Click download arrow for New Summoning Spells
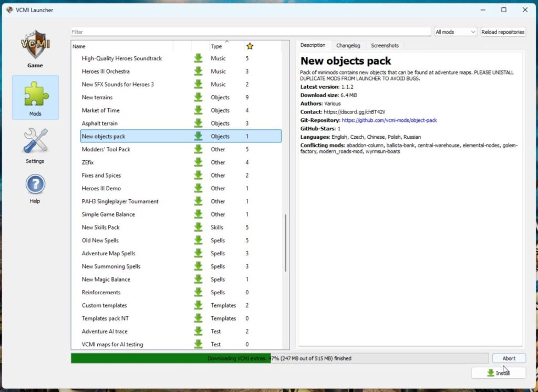538x392 pixels. pos(198,267)
